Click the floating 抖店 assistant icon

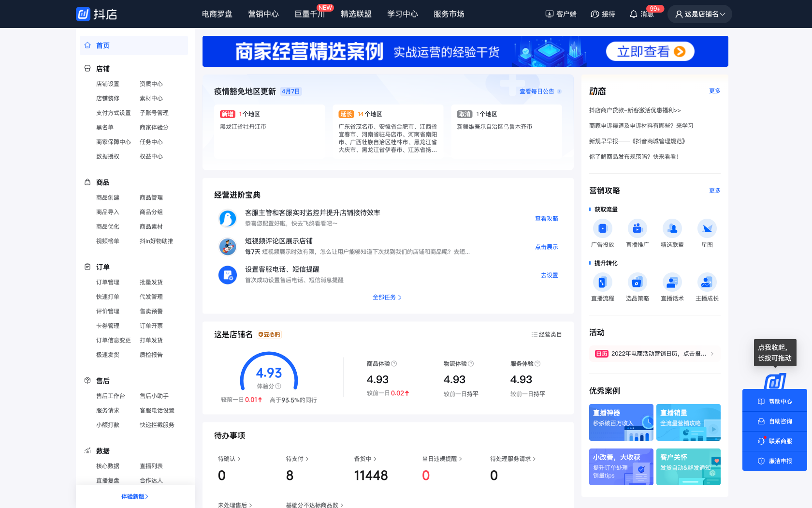775,381
